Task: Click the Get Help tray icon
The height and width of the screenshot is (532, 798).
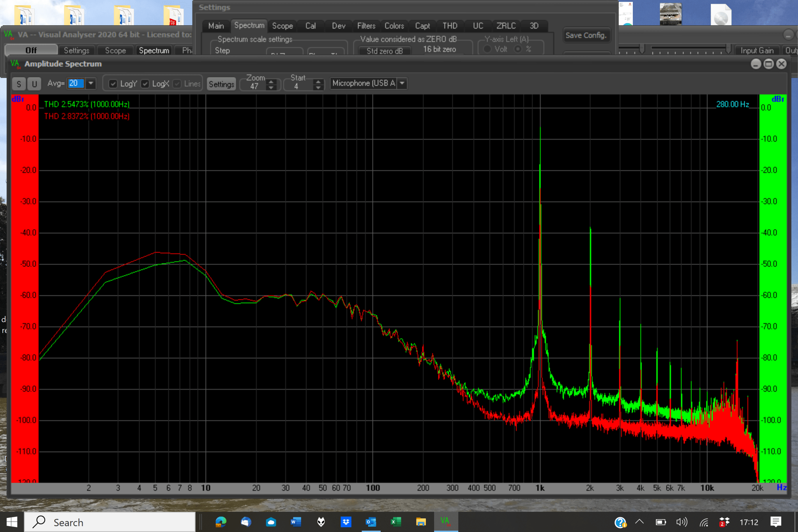Action: (x=620, y=522)
